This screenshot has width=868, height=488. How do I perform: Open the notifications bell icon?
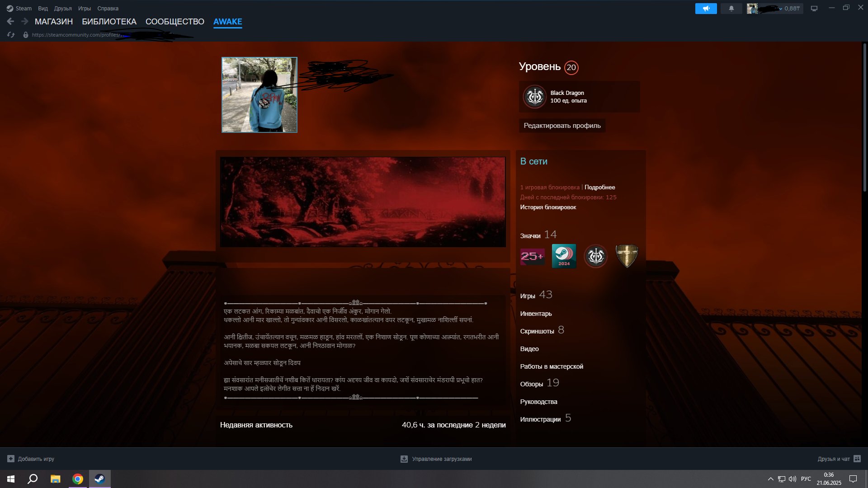click(x=731, y=9)
